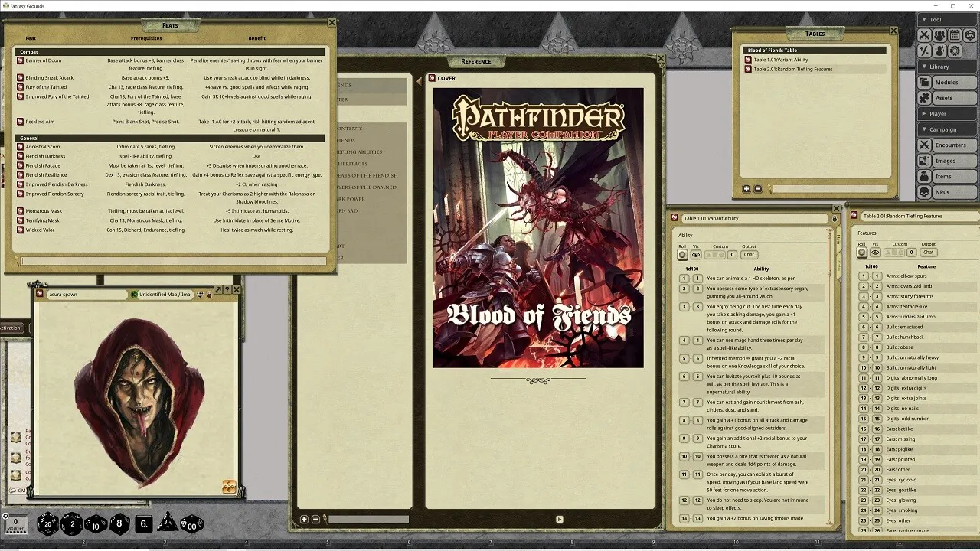
Task: Pick the d20 die
Action: (47, 524)
